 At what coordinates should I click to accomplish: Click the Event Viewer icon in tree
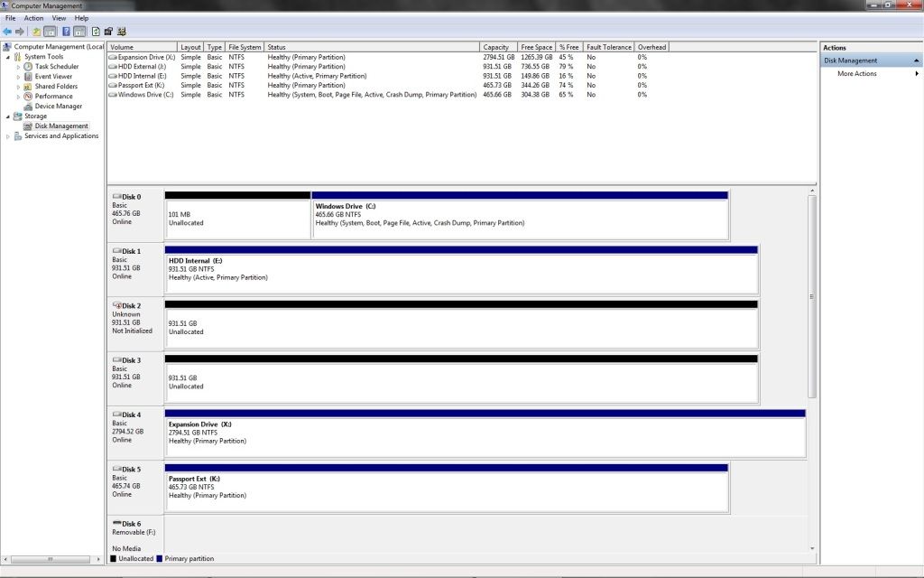pos(28,77)
